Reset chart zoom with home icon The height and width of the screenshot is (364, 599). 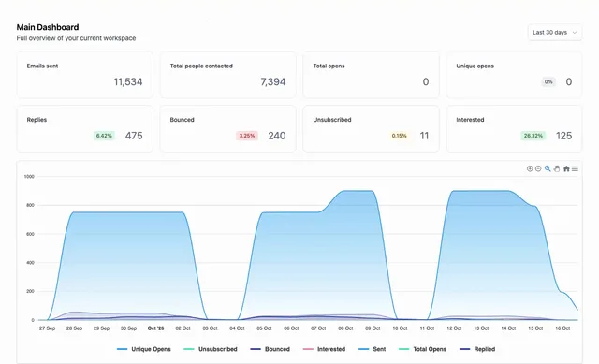[566, 168]
